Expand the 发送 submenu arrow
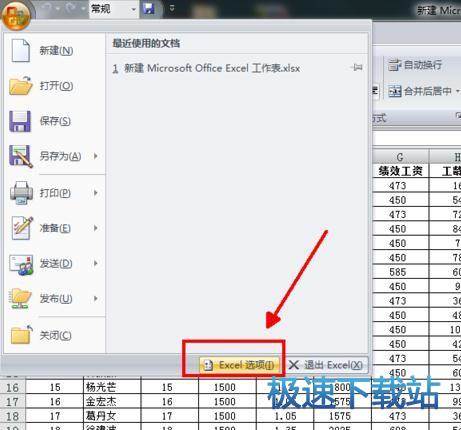This screenshot has height=430, width=461. click(x=96, y=263)
